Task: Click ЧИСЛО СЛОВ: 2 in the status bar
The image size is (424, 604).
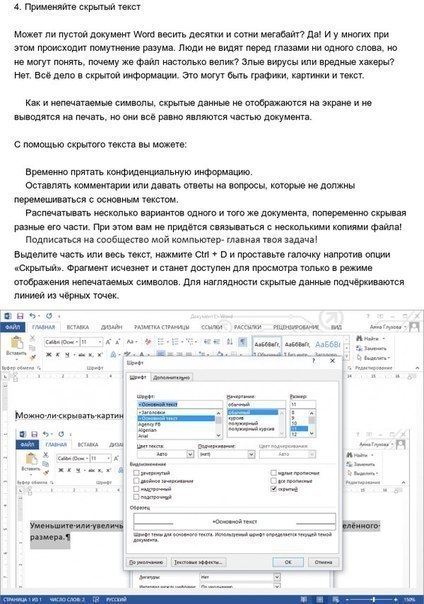Action: tap(67, 600)
